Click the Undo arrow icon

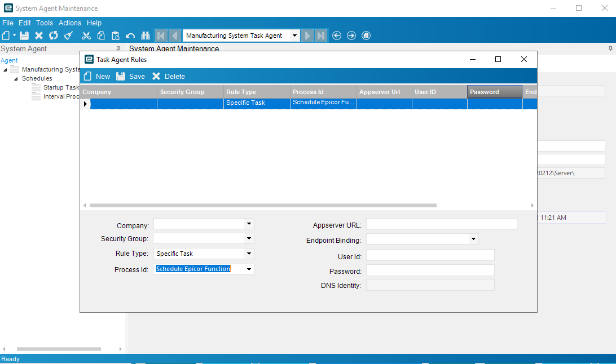pyautogui.click(x=130, y=35)
